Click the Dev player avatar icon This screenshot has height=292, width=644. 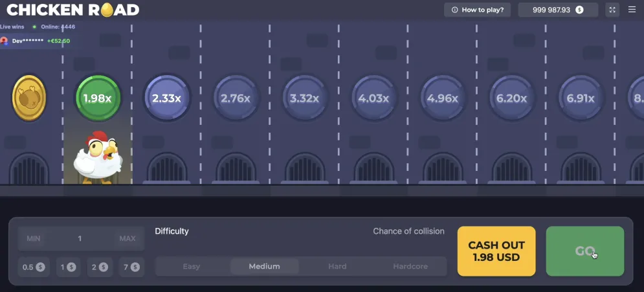(x=5, y=41)
